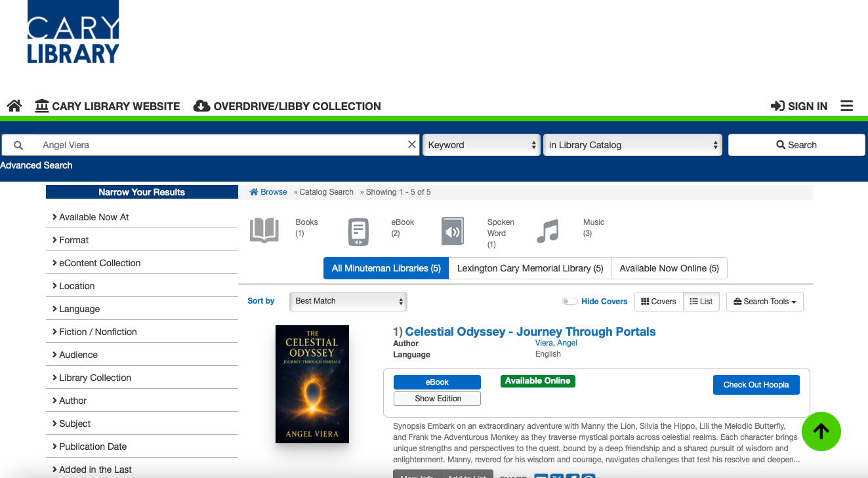Select Lexington Cary Memorial Library tab
This screenshot has height=478, width=868.
pos(529,268)
